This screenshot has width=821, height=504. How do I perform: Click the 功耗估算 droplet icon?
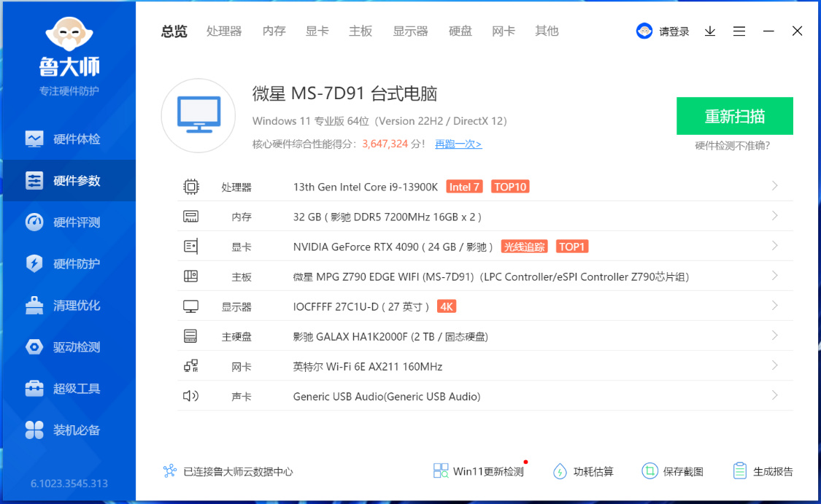click(560, 471)
